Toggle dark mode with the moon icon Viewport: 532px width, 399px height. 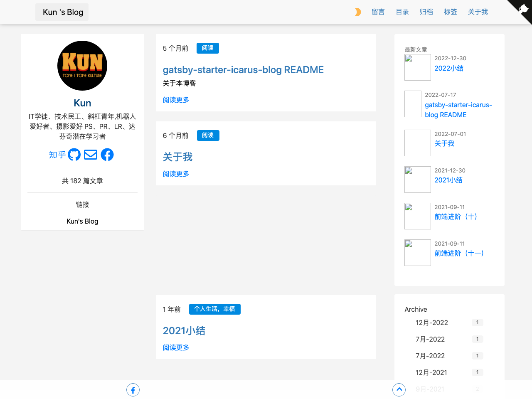point(357,12)
